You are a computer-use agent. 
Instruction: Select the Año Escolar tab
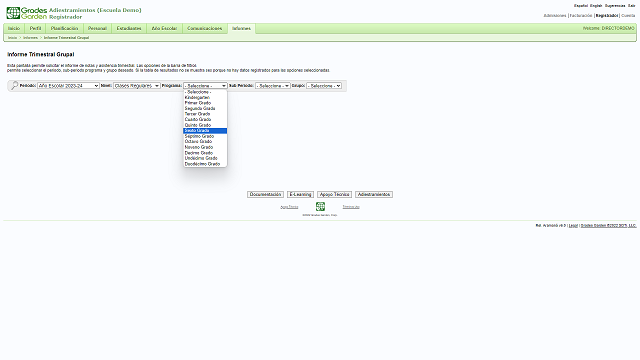coord(164,29)
